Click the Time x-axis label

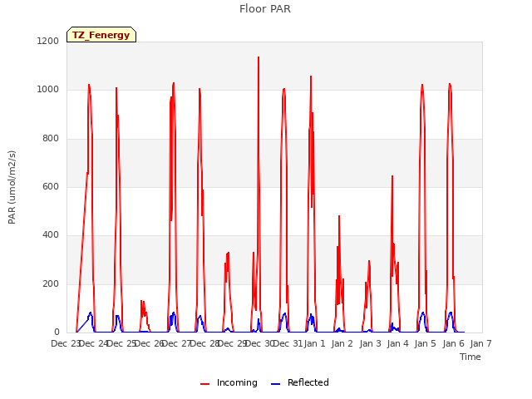pos(470,357)
